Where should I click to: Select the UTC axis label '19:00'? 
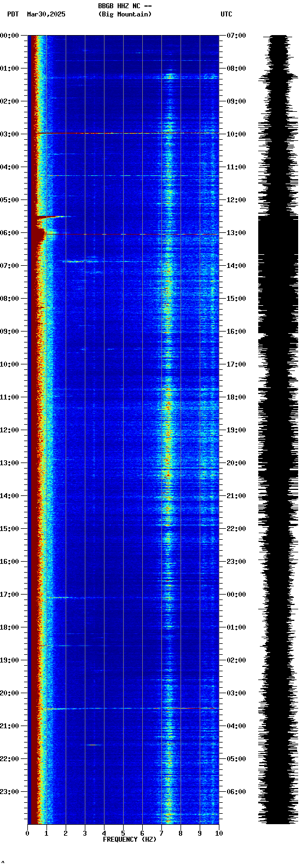(236, 430)
